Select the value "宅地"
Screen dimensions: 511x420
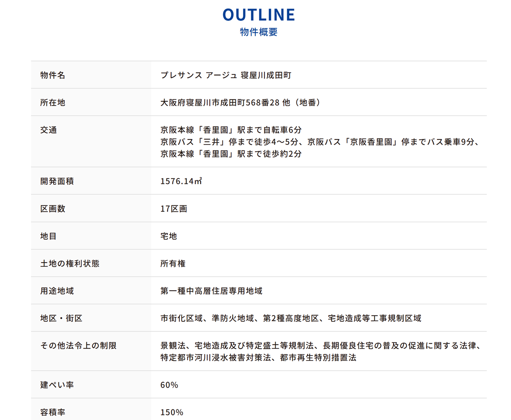pyautogui.click(x=169, y=236)
